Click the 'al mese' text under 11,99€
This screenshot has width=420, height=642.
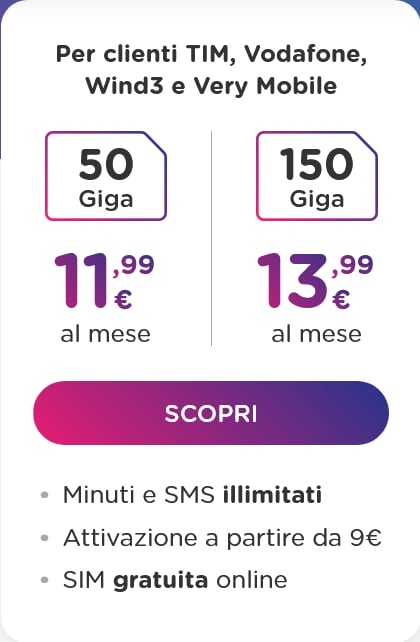click(x=106, y=334)
